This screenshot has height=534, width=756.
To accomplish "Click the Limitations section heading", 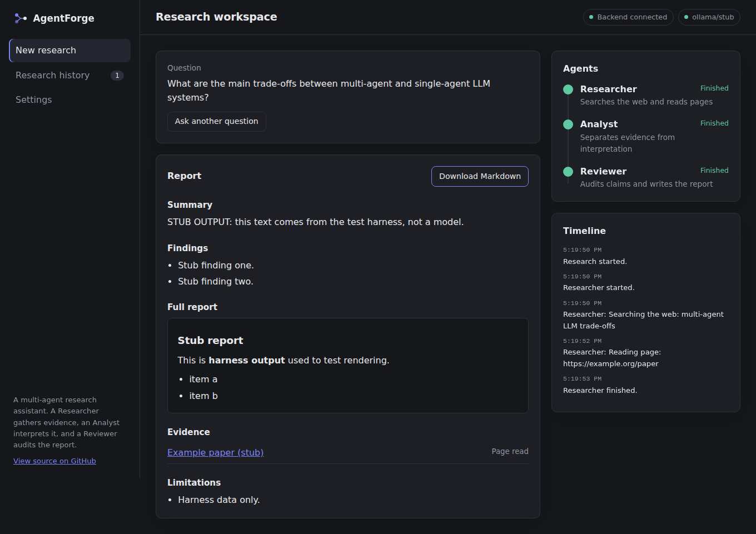I will (x=194, y=482).
